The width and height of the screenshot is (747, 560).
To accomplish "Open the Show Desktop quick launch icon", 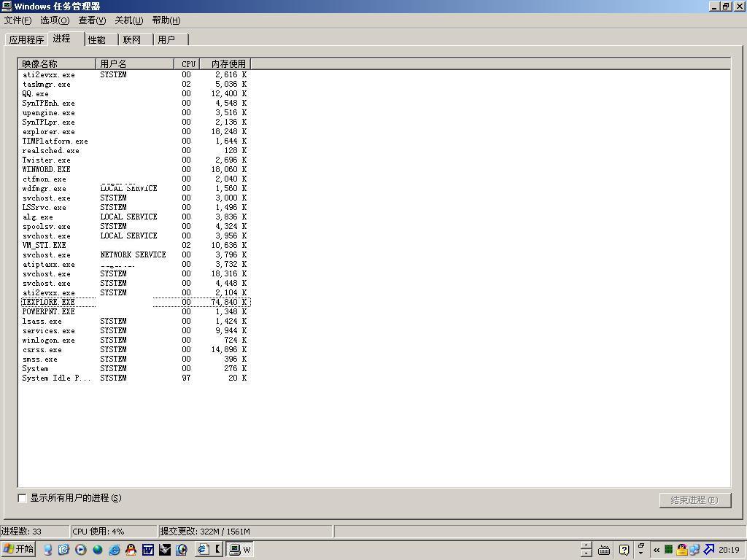I will (47, 550).
